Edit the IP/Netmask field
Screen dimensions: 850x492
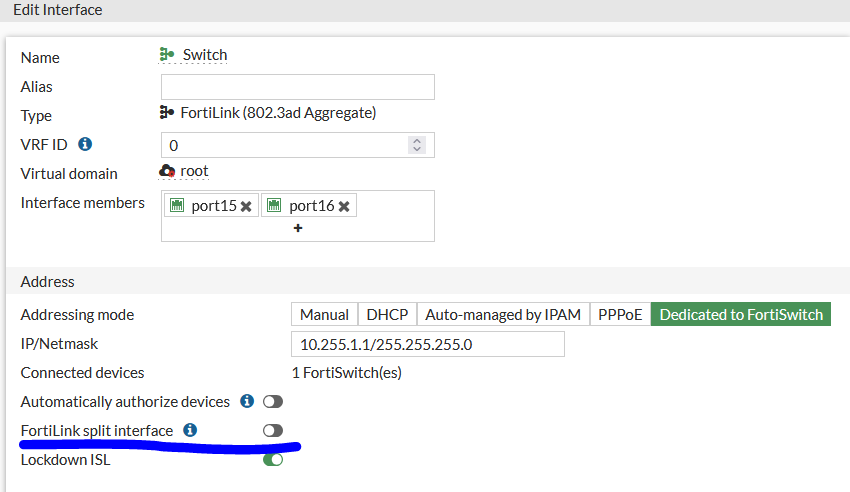tap(427, 344)
